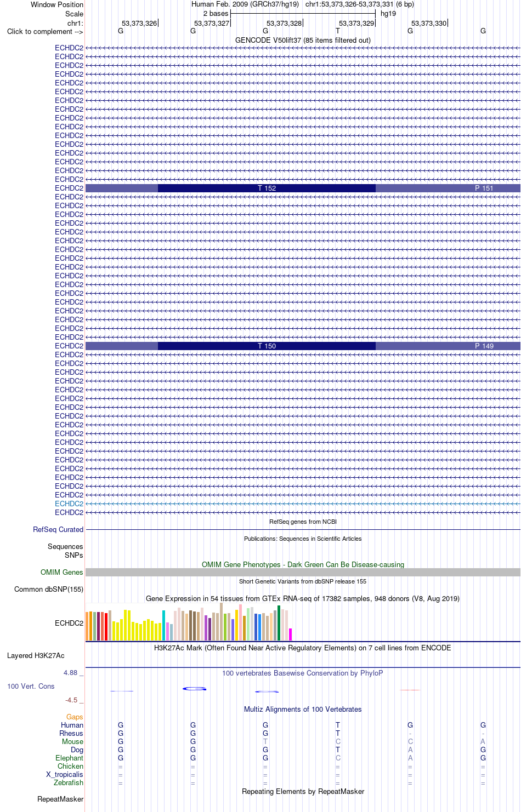Click the orange Gaps row label
521x812 pixels.
pyautogui.click(x=75, y=717)
